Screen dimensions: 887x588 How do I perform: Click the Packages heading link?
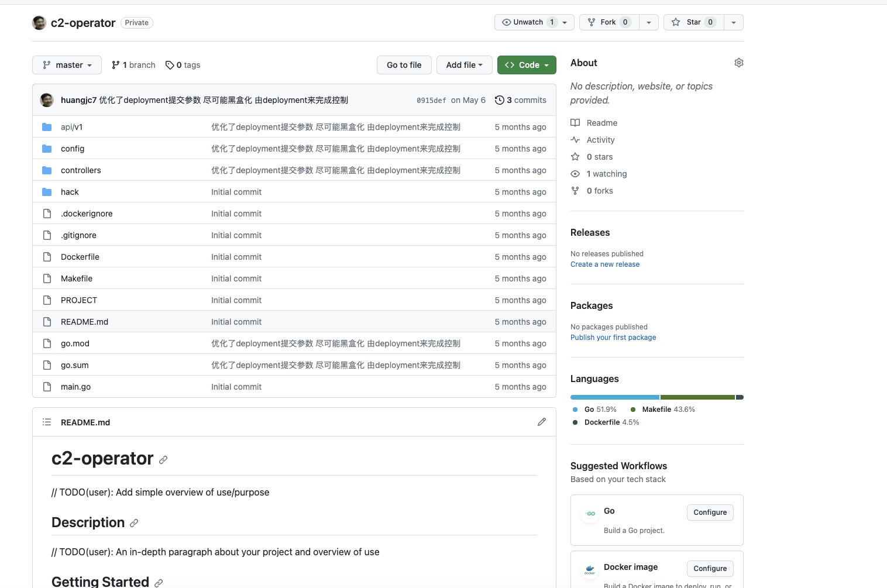click(x=592, y=305)
